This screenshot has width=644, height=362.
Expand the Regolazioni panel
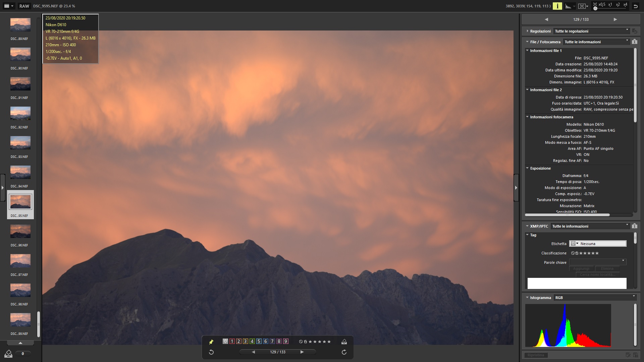coord(528,31)
